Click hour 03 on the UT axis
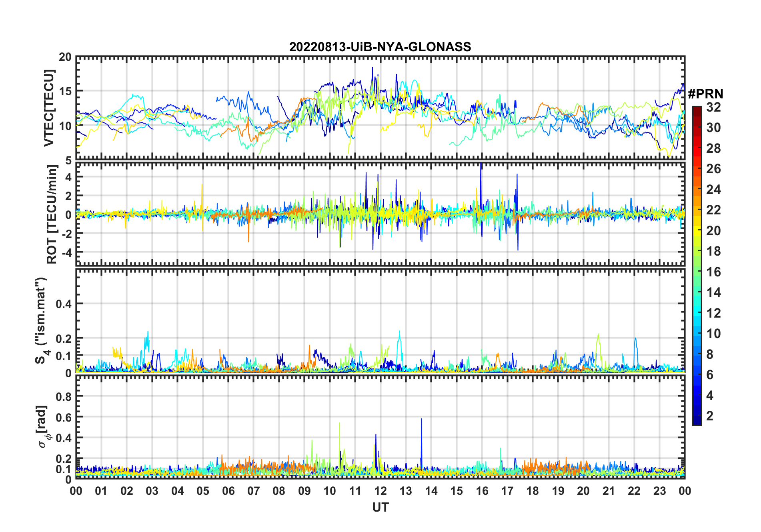Viewport: 761px width, 532px height. (x=152, y=491)
